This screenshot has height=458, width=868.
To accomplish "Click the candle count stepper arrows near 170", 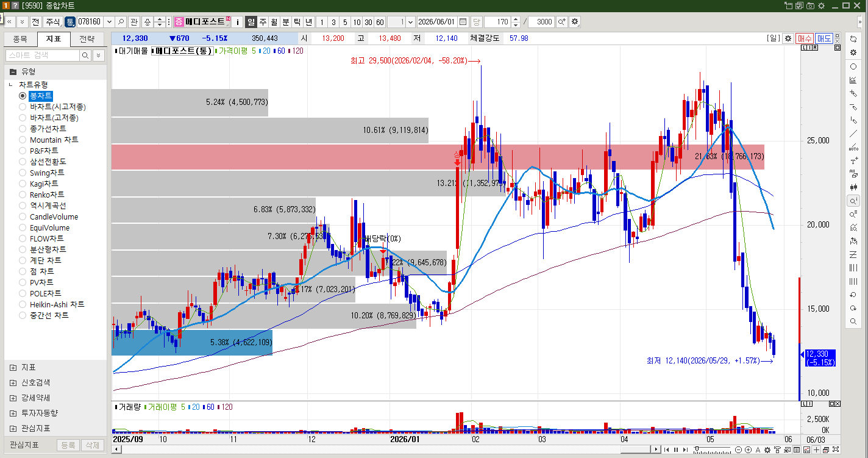I will (x=516, y=22).
